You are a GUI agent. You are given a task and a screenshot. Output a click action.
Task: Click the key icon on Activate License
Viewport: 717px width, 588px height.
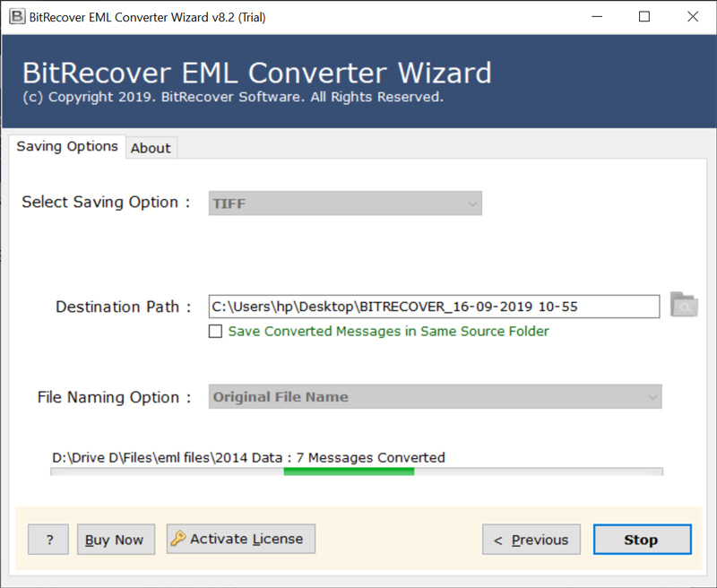point(178,538)
